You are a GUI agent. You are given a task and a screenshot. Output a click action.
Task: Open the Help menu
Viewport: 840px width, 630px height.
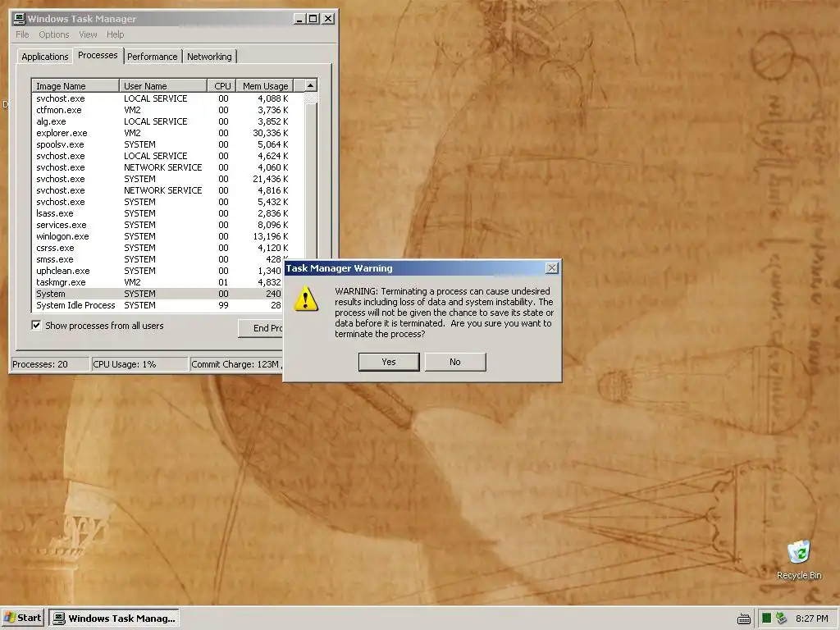coord(115,34)
